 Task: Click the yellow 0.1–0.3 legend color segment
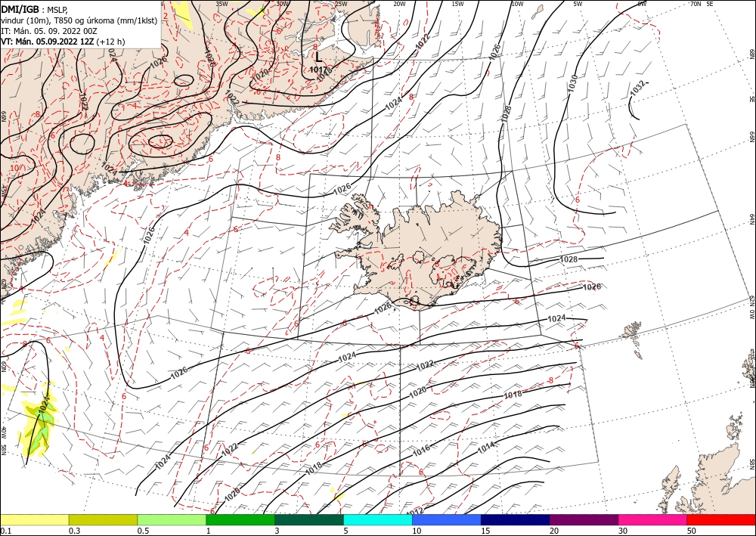pos(35,519)
